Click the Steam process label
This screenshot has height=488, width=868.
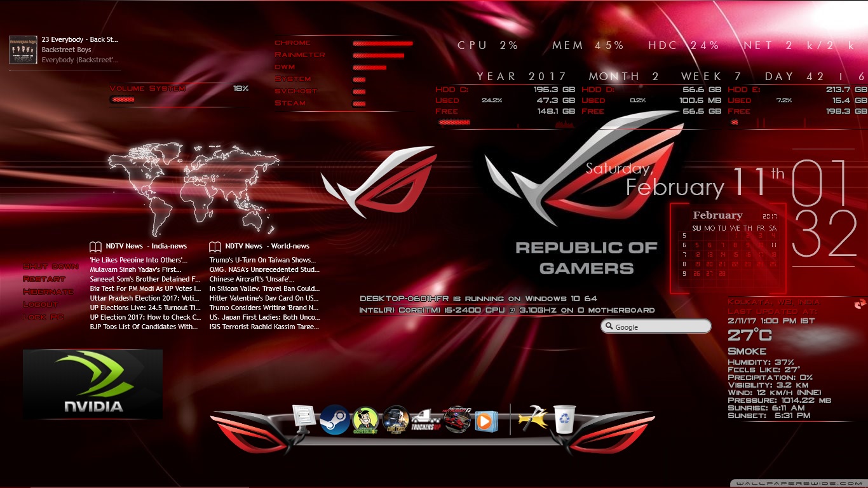[290, 103]
